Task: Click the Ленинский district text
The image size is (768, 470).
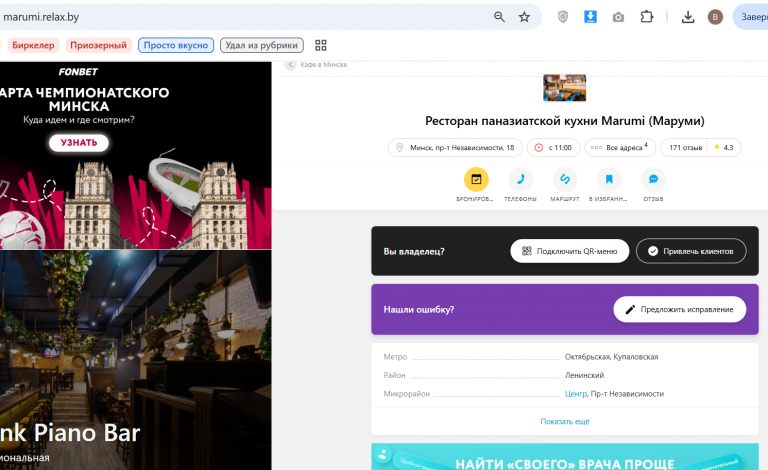Action: tap(584, 375)
